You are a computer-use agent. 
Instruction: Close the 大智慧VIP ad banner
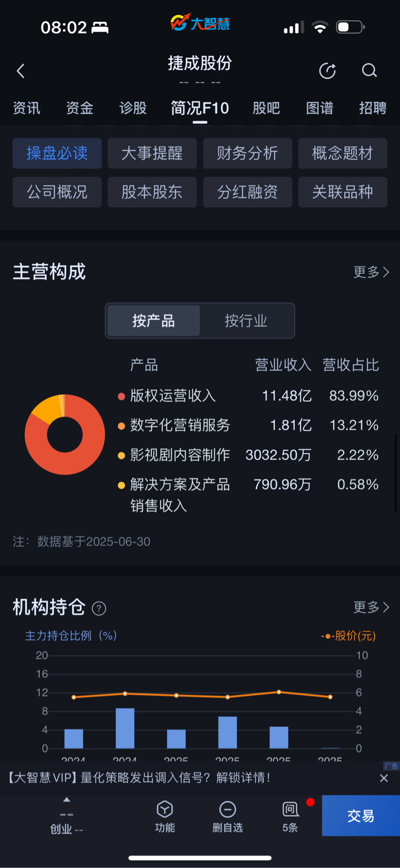(384, 778)
